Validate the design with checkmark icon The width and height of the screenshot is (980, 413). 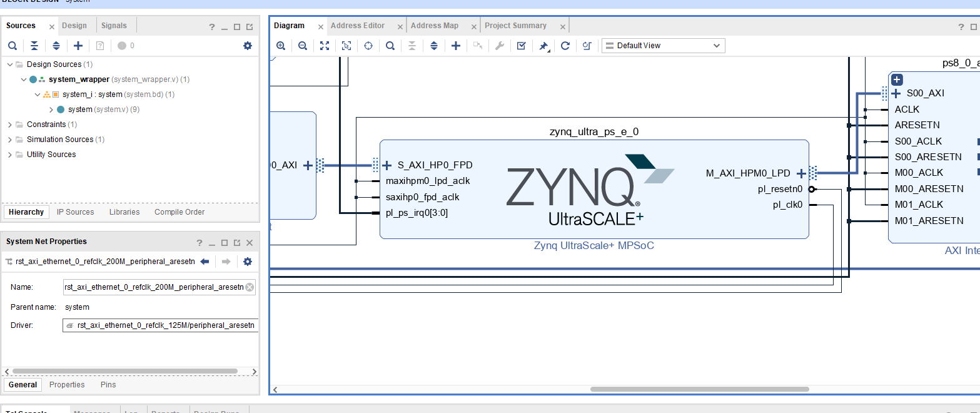[x=522, y=46]
